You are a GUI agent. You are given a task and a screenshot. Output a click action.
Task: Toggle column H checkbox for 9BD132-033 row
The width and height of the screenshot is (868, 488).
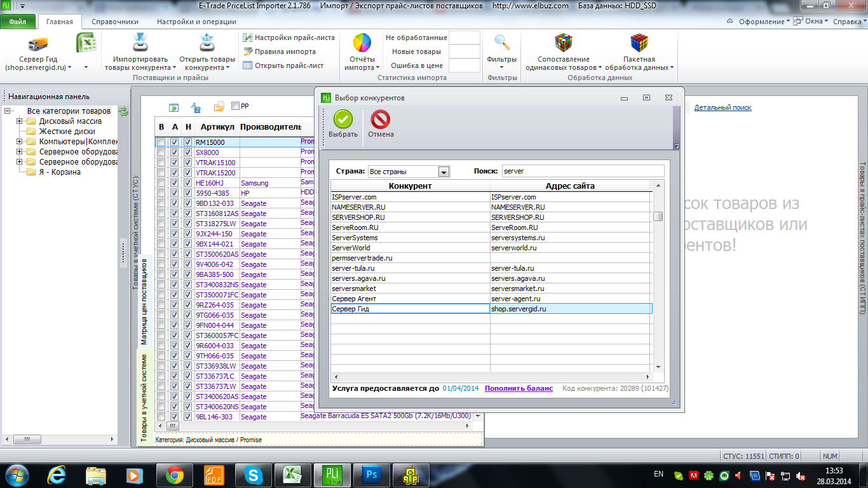[x=188, y=203]
